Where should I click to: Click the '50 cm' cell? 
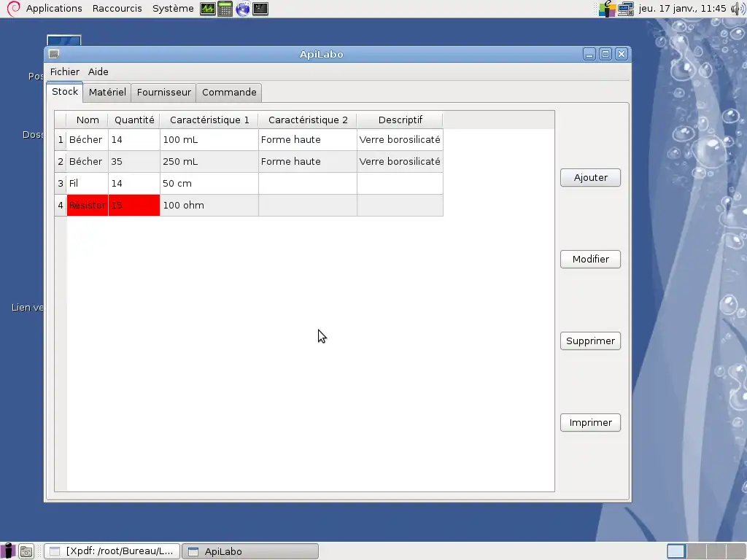(x=209, y=184)
